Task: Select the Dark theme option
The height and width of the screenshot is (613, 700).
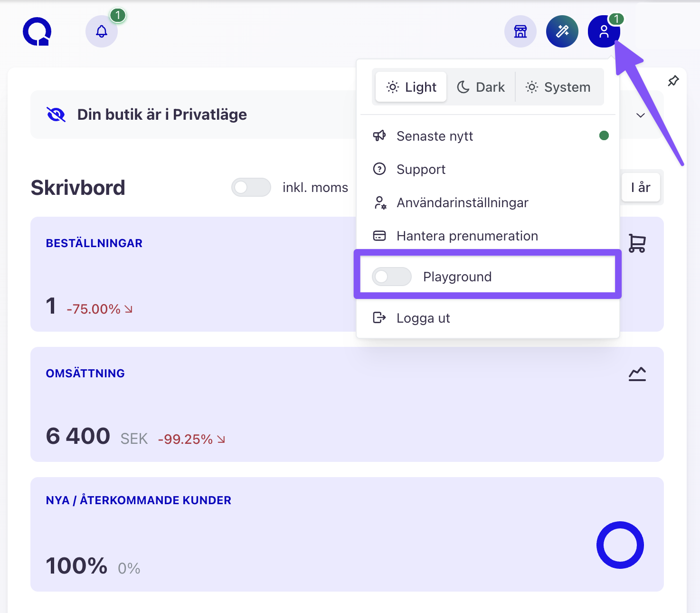Action: (481, 87)
